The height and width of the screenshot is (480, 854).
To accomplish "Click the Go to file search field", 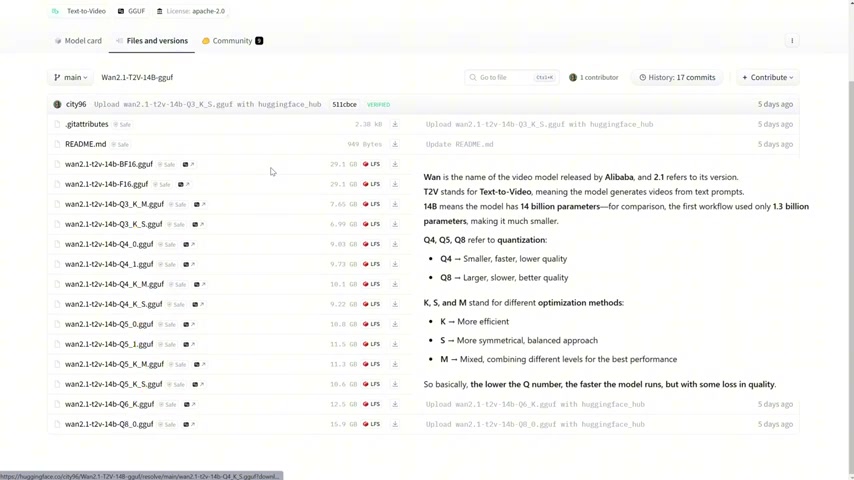I will pyautogui.click(x=511, y=77).
